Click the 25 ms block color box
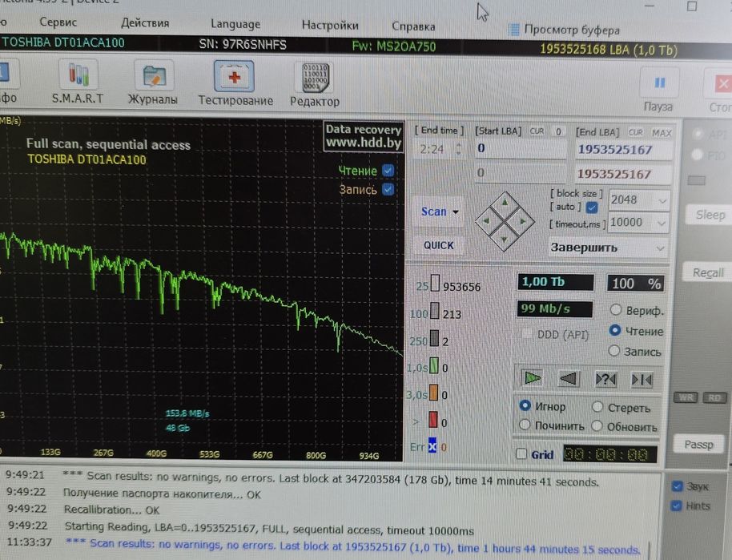Screen dimensions: 732x560 (435, 283)
